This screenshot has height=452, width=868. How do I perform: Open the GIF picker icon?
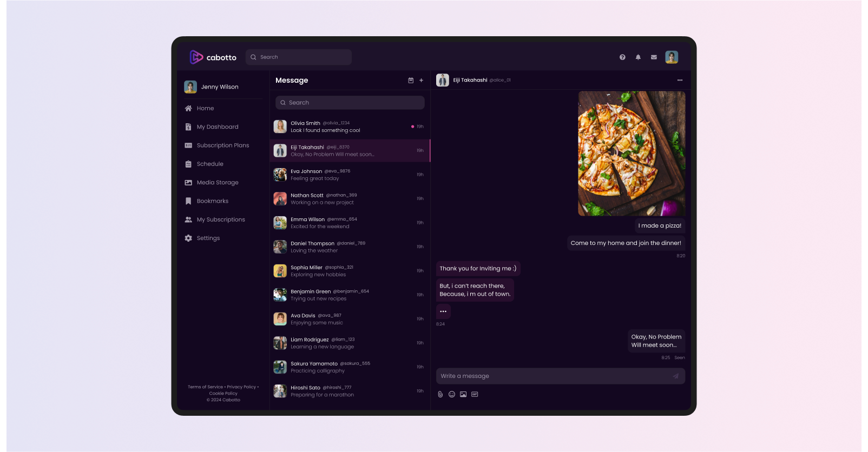pos(475,394)
